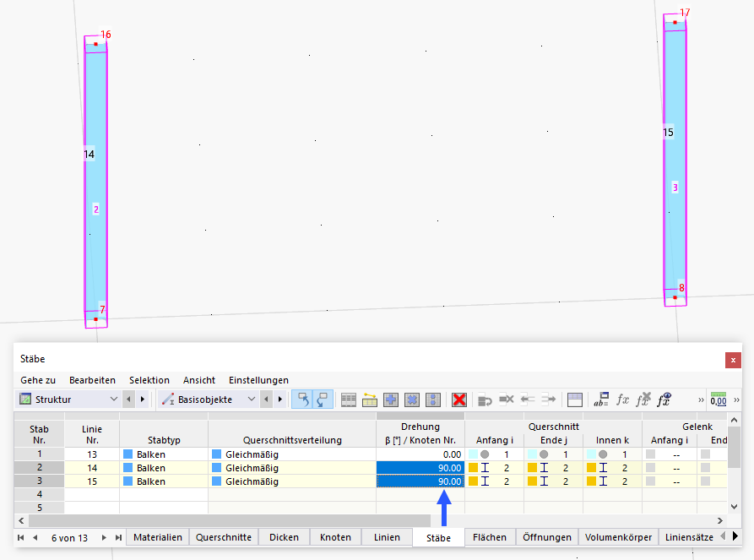The image size is (754, 560).
Task: Open the Bearbeiten menu
Action: coord(92,380)
